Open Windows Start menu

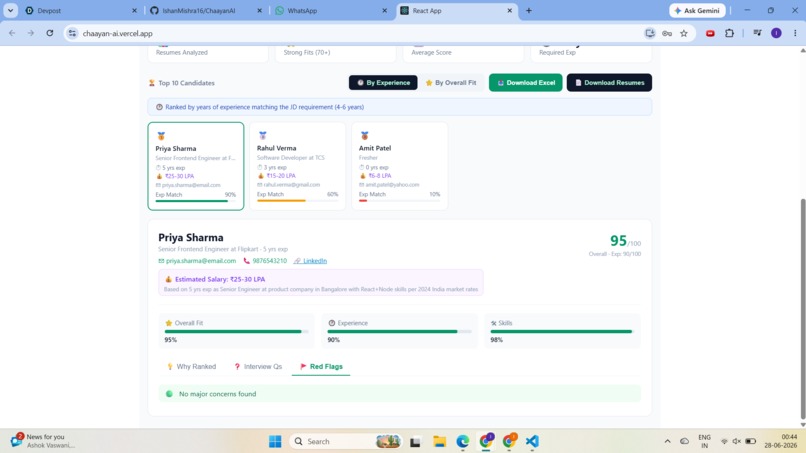click(x=275, y=441)
